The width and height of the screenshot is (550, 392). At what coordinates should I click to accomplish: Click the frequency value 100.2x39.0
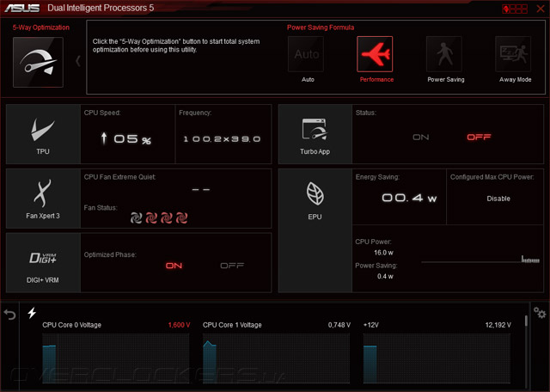tap(222, 139)
